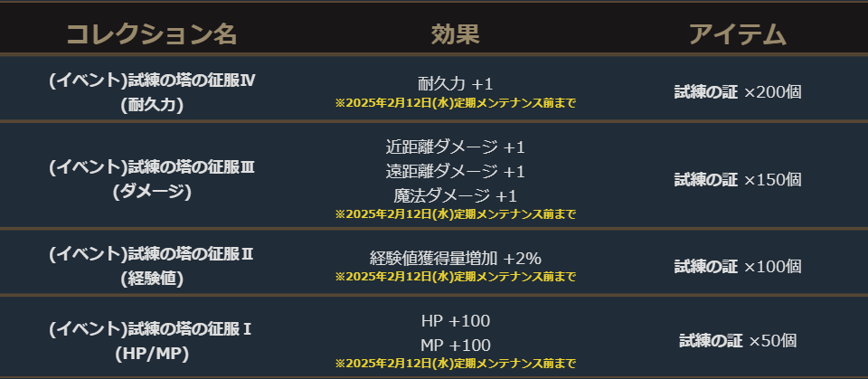Select the 試練の塔の征服Ⅳ (耐久力) collection name
This screenshot has width=868, height=379.
[152, 91]
